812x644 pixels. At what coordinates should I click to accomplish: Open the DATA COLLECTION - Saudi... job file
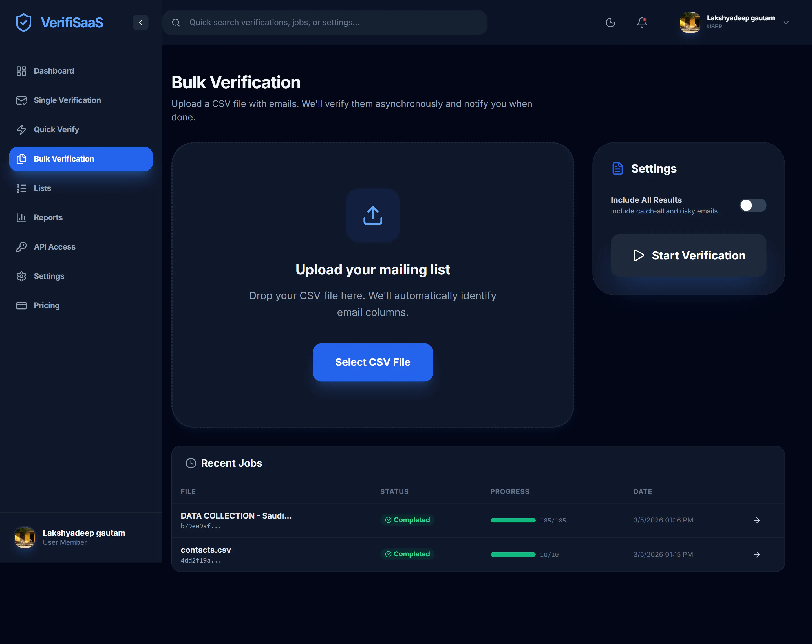coord(236,516)
